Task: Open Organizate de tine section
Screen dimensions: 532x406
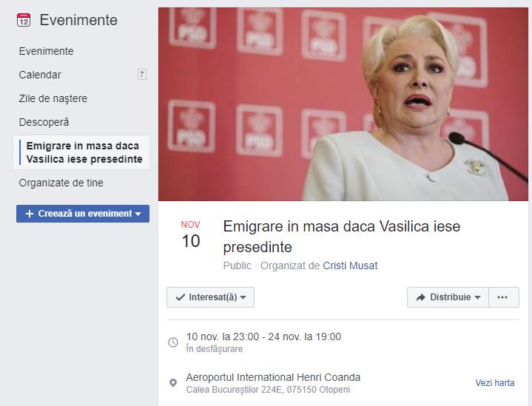Action: click(x=61, y=183)
